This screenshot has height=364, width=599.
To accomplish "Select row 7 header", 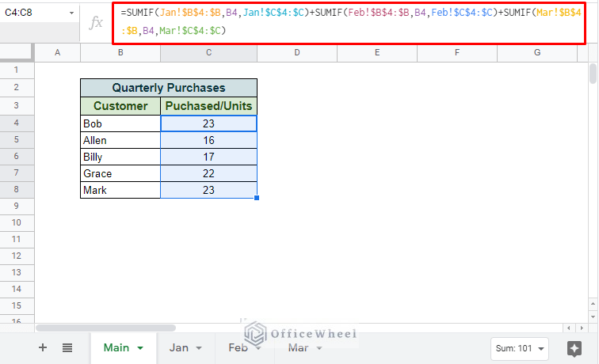I will pyautogui.click(x=17, y=173).
